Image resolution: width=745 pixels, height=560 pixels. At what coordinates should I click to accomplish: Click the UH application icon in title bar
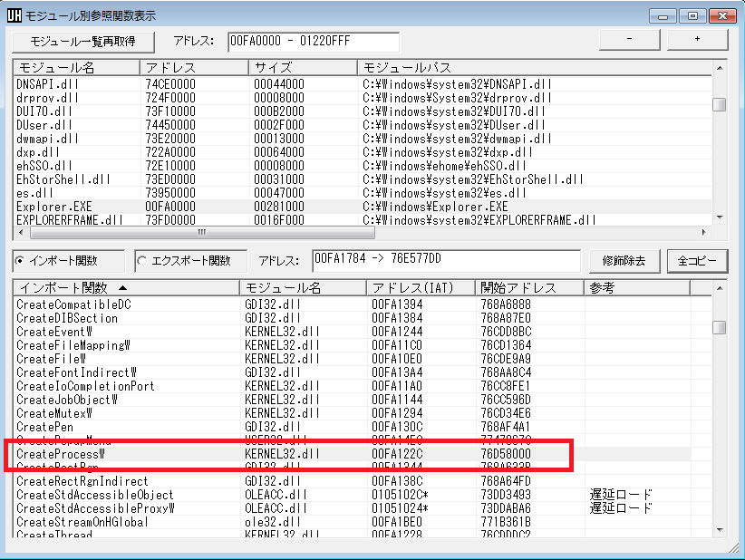tap(15, 15)
